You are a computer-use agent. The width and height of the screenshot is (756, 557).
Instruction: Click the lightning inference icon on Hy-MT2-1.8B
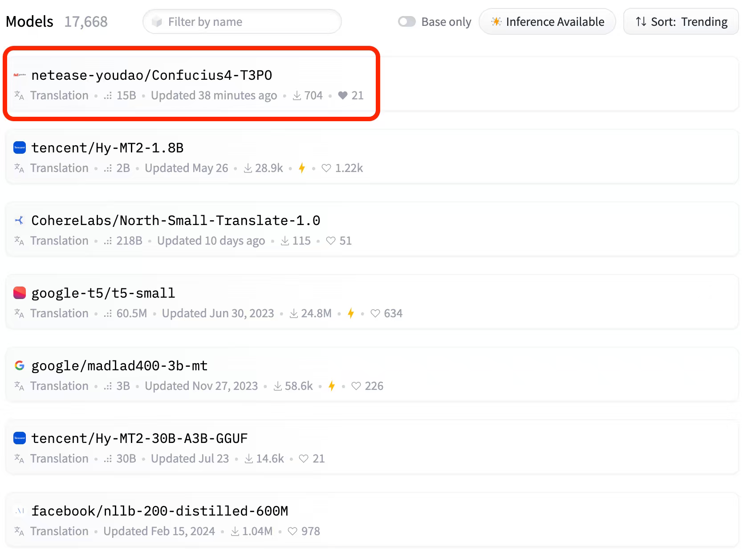click(x=302, y=168)
